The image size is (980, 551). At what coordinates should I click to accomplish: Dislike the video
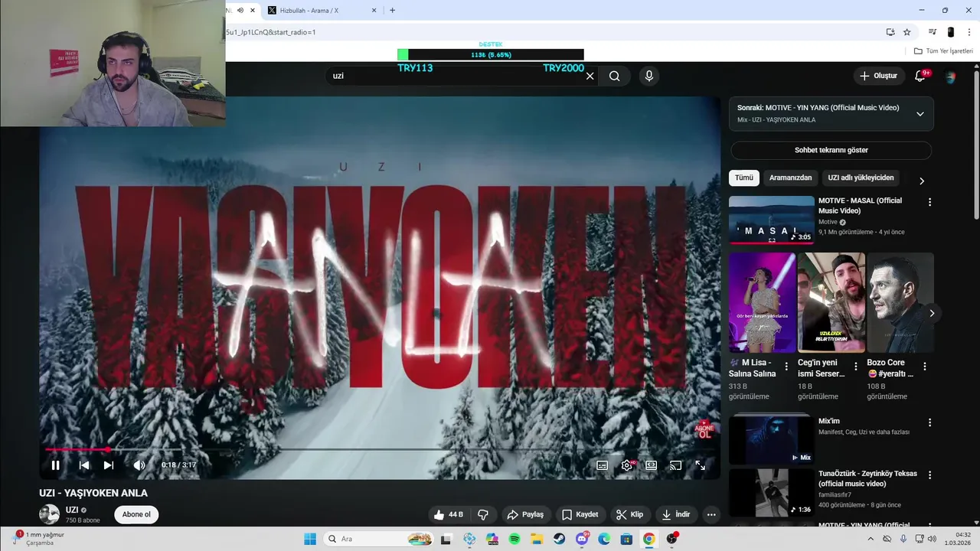point(483,514)
